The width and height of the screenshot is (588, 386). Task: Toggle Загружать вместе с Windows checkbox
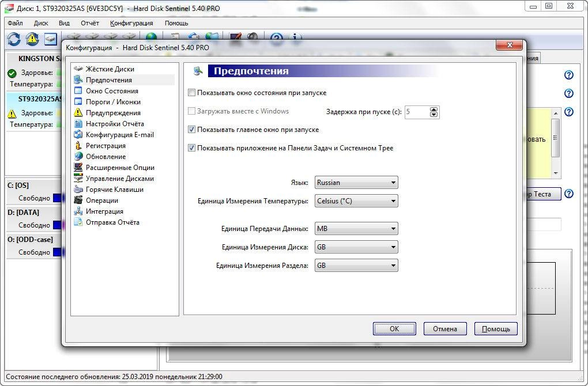click(191, 111)
